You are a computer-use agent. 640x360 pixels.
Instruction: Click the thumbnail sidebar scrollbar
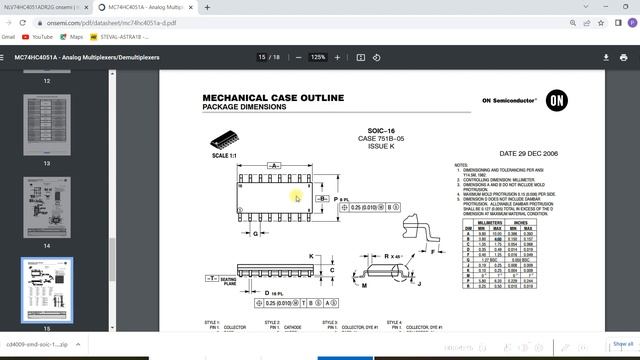(x=112, y=260)
